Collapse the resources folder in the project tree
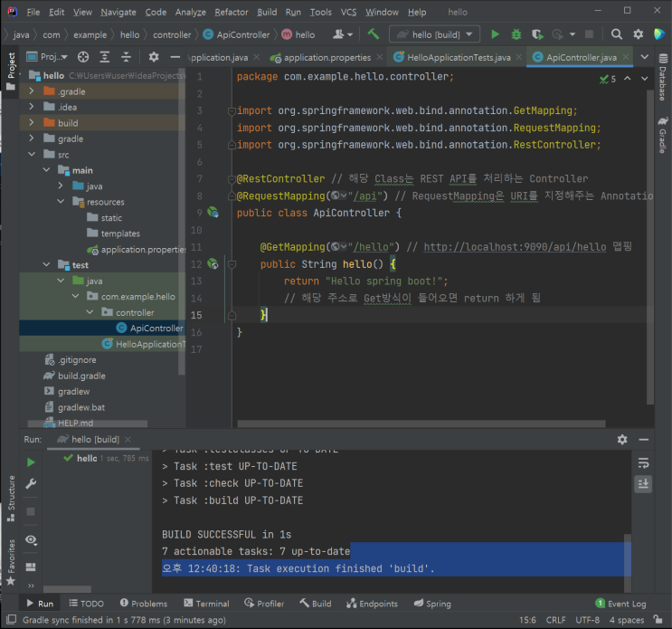Image resolution: width=672 pixels, height=629 pixels. click(62, 202)
